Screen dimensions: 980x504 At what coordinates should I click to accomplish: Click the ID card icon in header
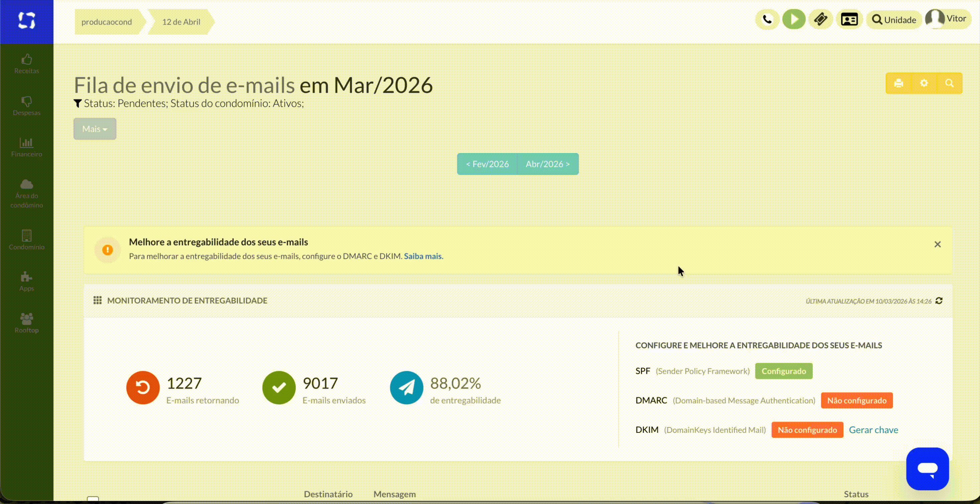(x=849, y=19)
